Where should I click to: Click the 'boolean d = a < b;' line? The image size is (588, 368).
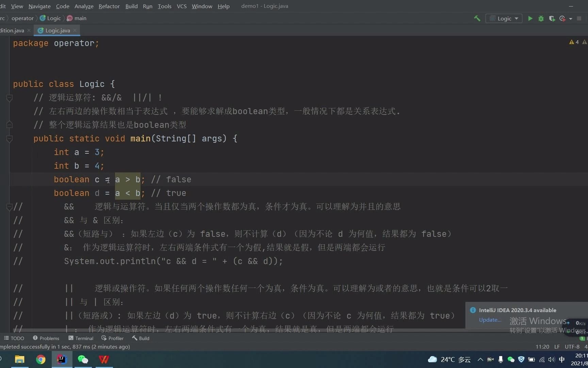point(99,193)
